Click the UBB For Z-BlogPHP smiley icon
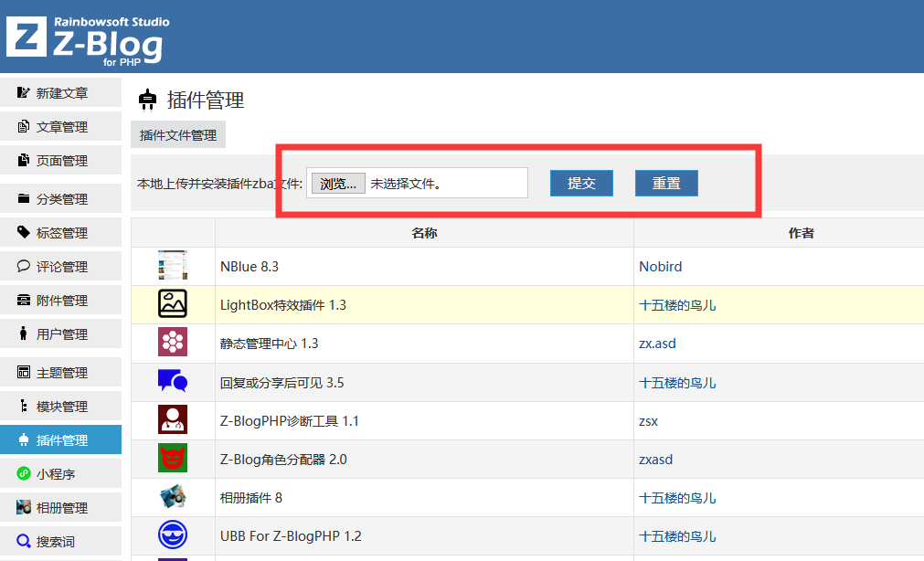The width and height of the screenshot is (924, 561). [173, 535]
